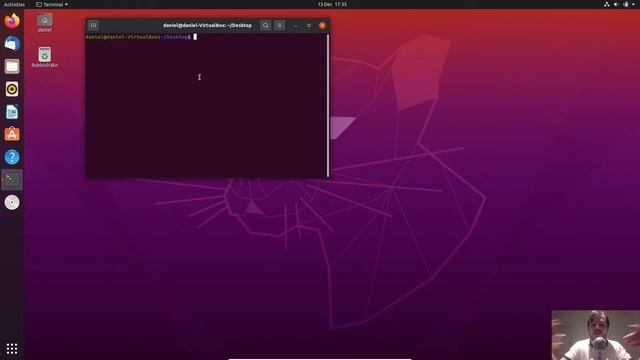Open the search icon in Terminal titlebar
Image resolution: width=640 pixels, height=360 pixels.
[265, 25]
